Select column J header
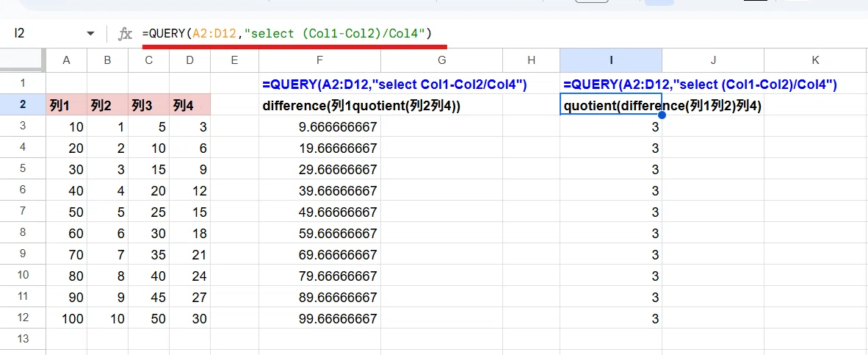The width and height of the screenshot is (868, 355). tap(713, 60)
